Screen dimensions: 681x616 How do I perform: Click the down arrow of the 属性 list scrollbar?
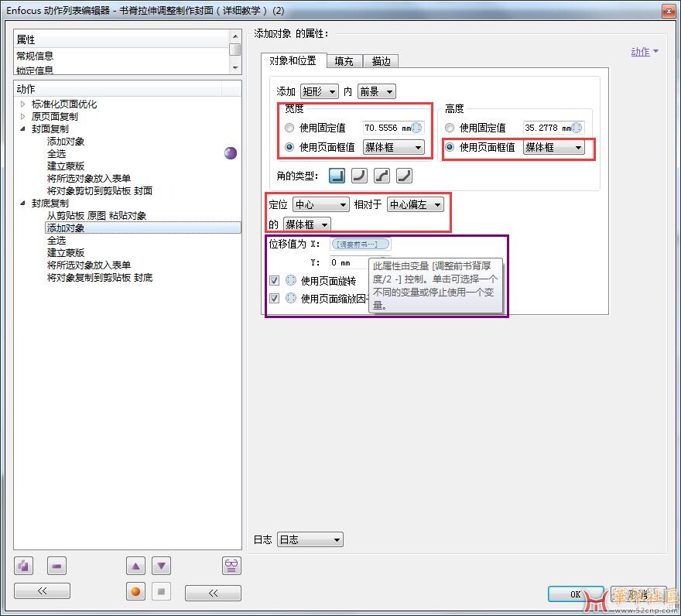(235, 68)
